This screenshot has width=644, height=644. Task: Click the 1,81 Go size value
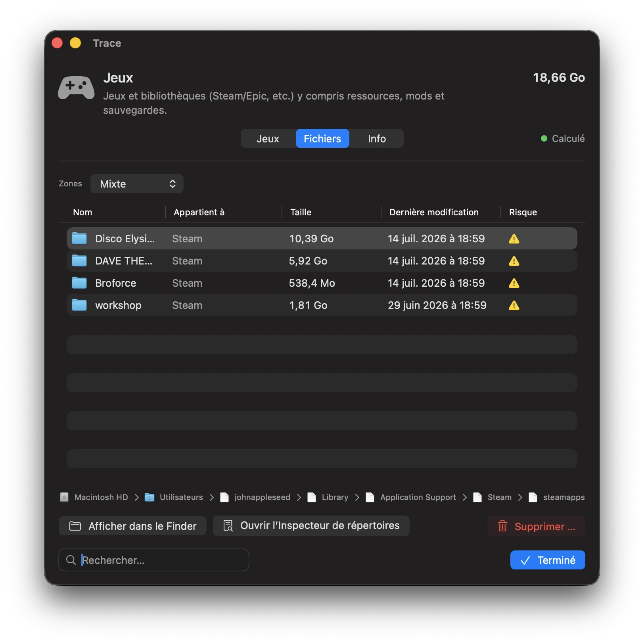tap(308, 305)
